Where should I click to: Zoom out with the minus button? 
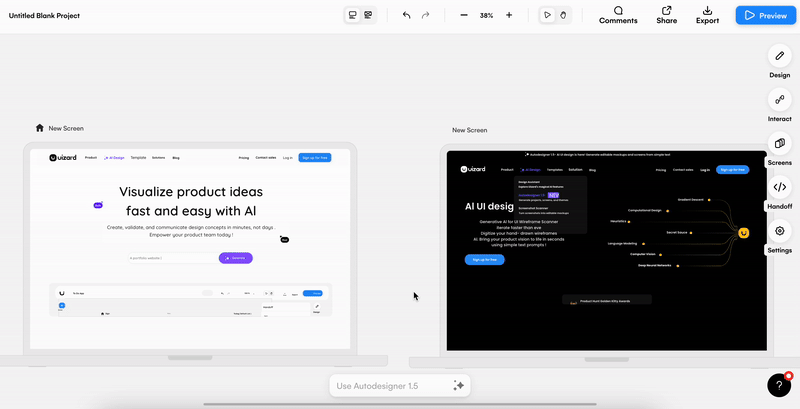[464, 15]
